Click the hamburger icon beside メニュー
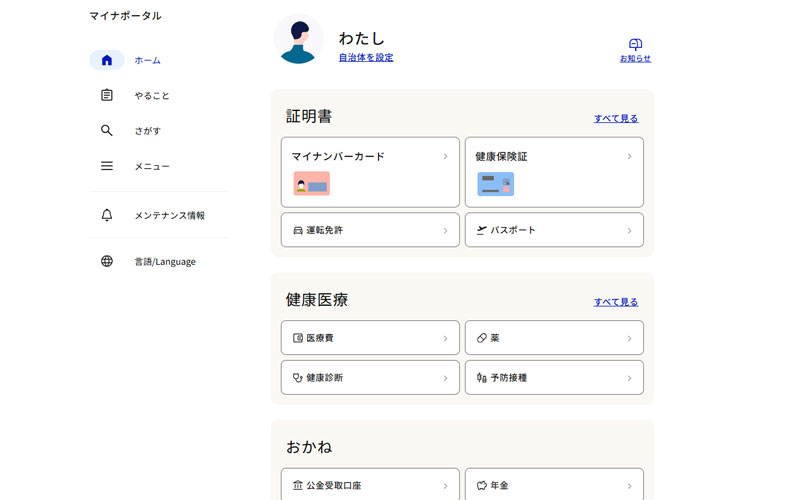 tap(107, 166)
